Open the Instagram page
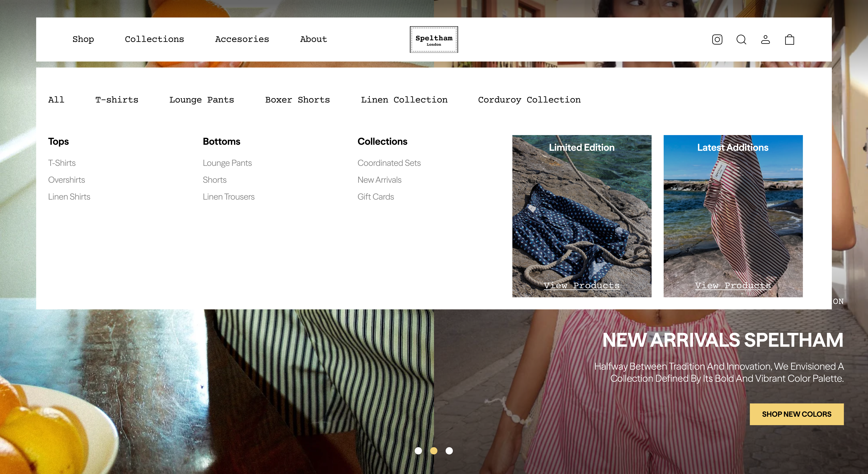The height and width of the screenshot is (474, 868). click(717, 39)
